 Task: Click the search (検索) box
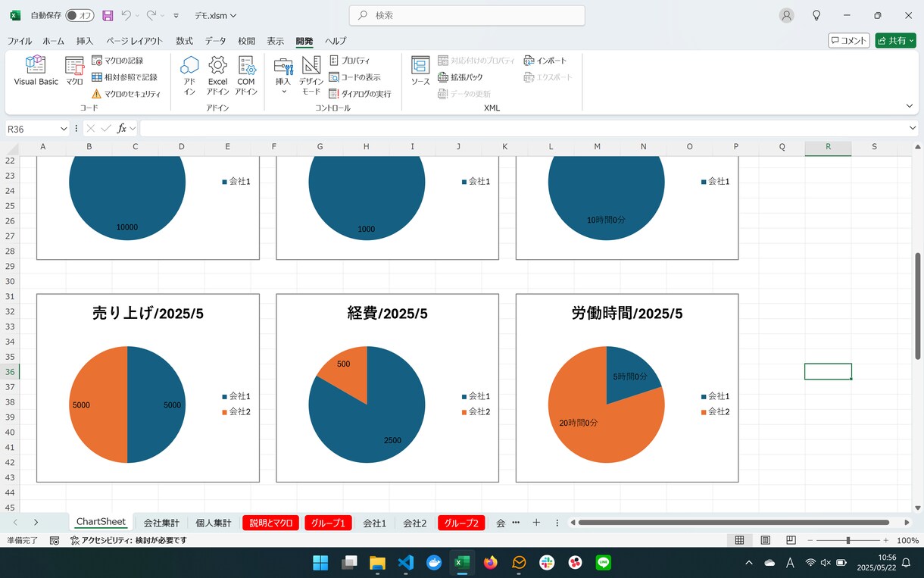pyautogui.click(x=467, y=15)
